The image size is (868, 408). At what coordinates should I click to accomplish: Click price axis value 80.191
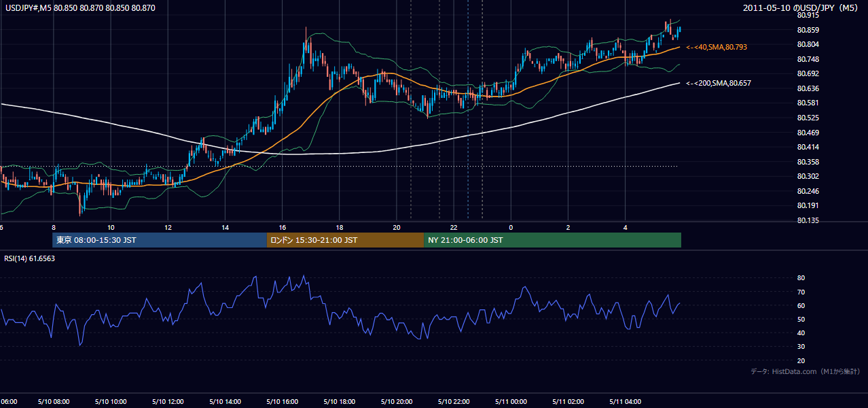[808, 205]
